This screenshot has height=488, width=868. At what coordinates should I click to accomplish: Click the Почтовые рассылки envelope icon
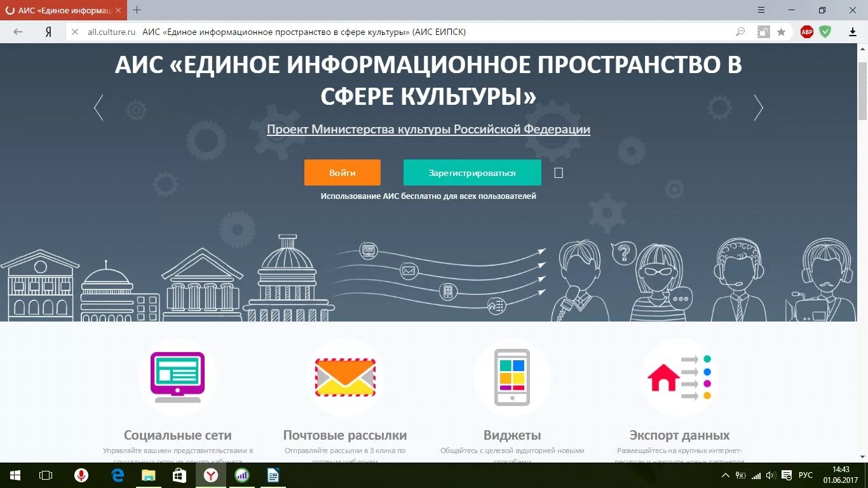[x=346, y=377]
